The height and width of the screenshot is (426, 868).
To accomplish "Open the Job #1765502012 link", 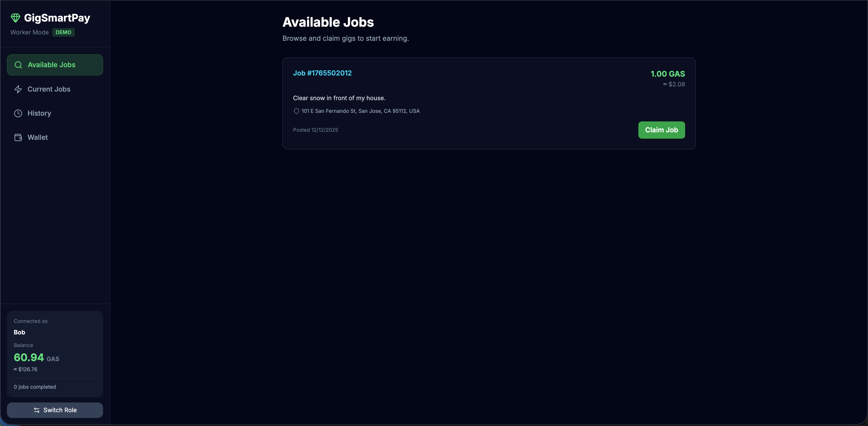I will 322,73.
